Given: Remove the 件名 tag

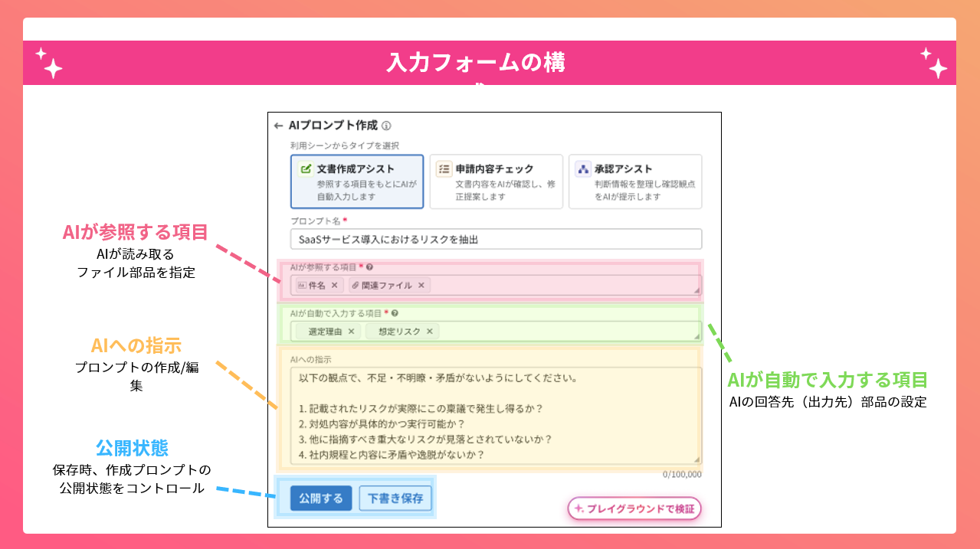Looking at the screenshot, I should (x=334, y=285).
